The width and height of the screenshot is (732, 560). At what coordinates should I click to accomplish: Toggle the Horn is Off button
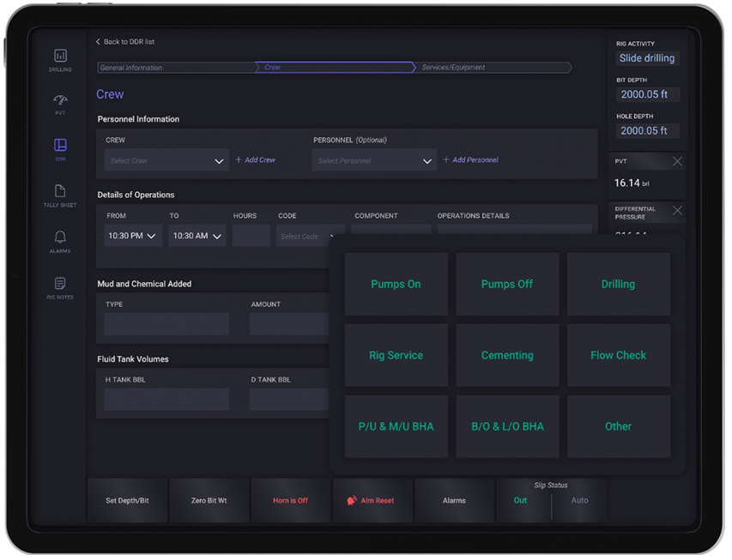(x=290, y=500)
